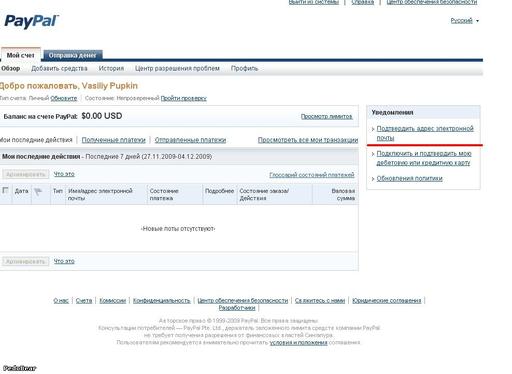Open the Глоссарий состояний платежей link
Image resolution: width=512 pixels, height=374 pixels.
[x=312, y=175]
